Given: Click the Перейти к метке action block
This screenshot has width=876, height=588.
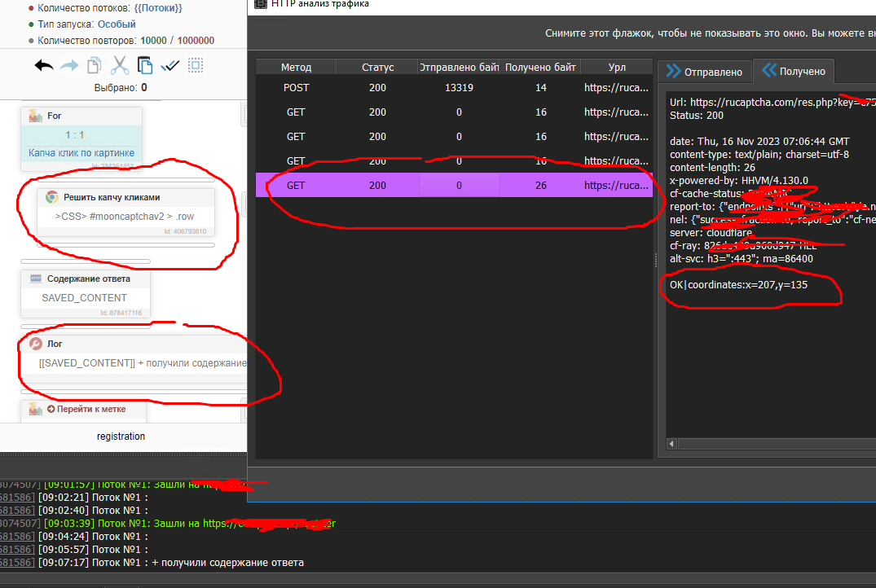Looking at the screenshot, I should [86, 409].
